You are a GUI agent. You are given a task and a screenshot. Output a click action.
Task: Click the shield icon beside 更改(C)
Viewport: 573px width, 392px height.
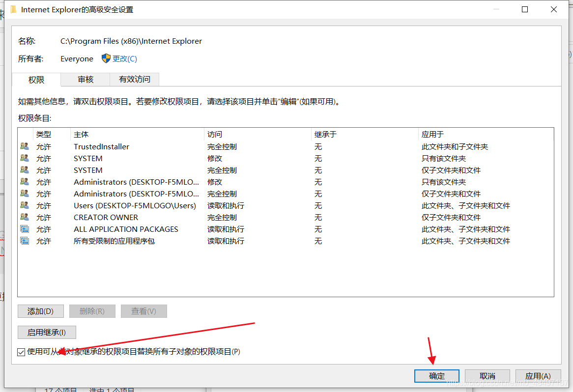click(106, 58)
